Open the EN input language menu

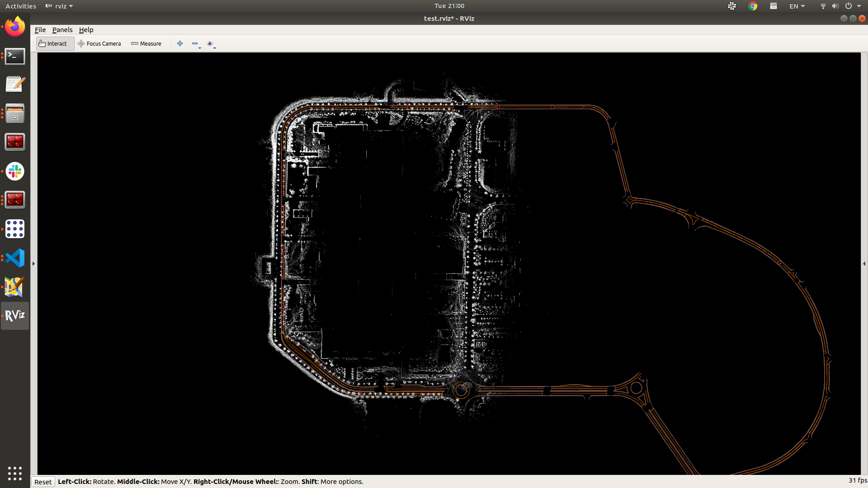797,6
